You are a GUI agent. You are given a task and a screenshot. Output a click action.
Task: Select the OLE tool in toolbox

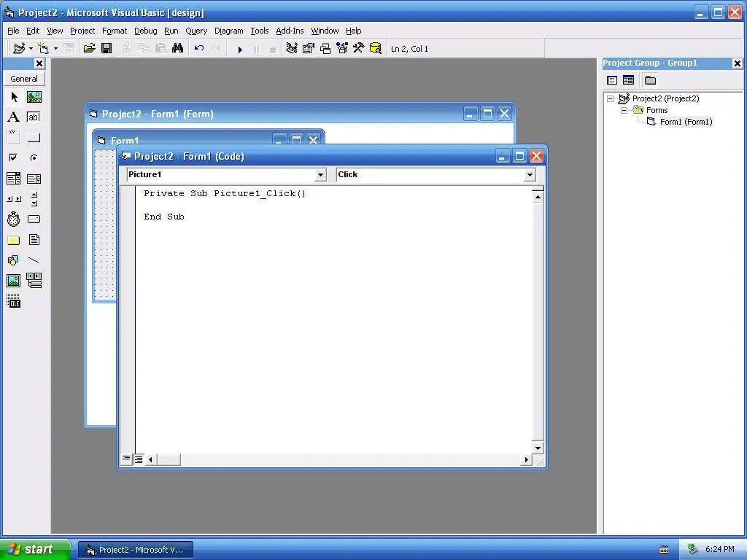click(14, 301)
